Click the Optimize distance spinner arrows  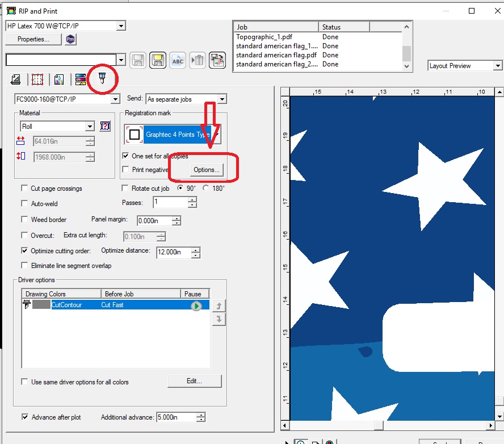tap(196, 253)
